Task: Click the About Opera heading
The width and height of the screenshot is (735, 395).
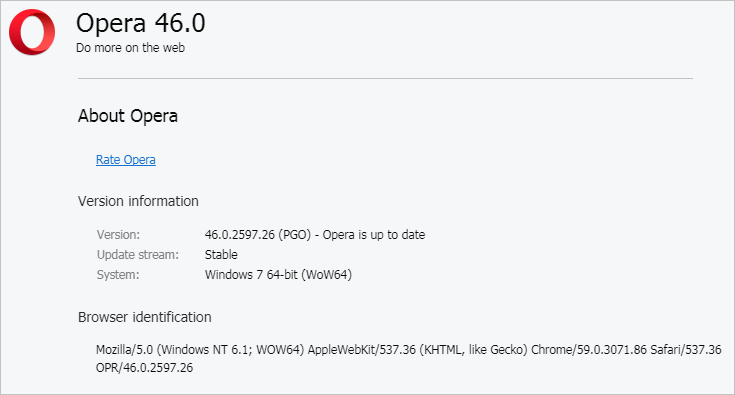Action: [128, 116]
